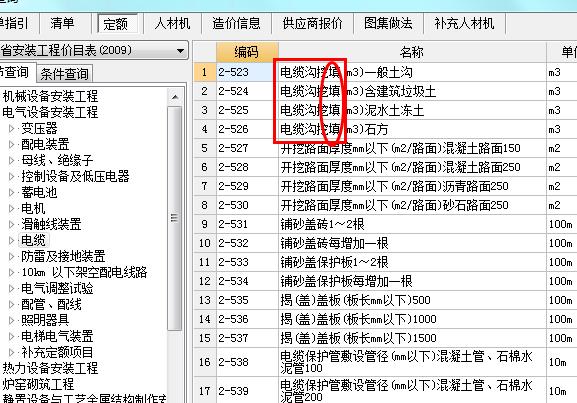
Task: Select code cell 2-523
Action: (x=247, y=72)
